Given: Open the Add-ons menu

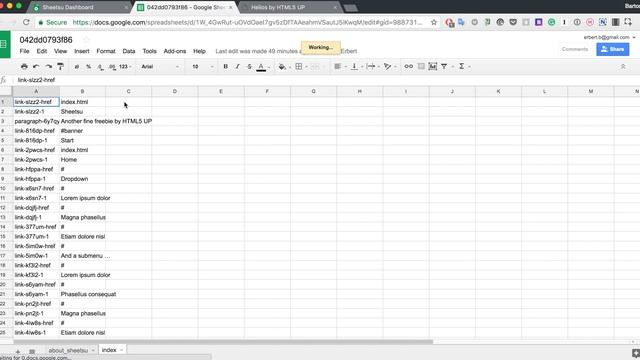Looking at the screenshot, I should [x=175, y=51].
